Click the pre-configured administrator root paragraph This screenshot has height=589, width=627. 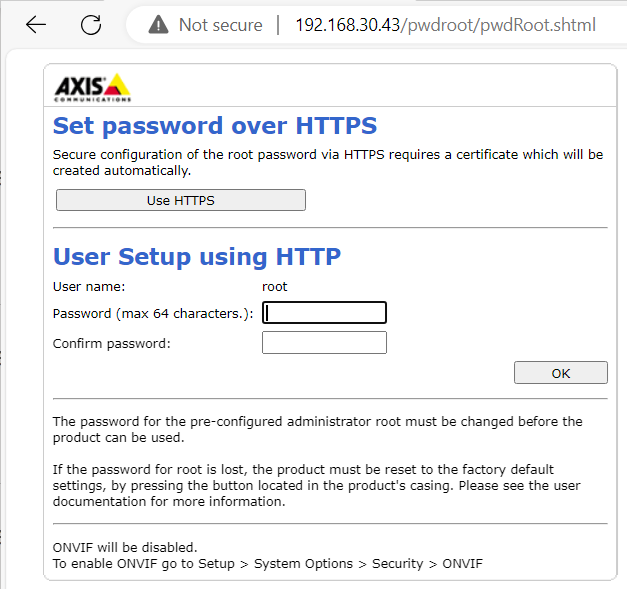(x=317, y=429)
